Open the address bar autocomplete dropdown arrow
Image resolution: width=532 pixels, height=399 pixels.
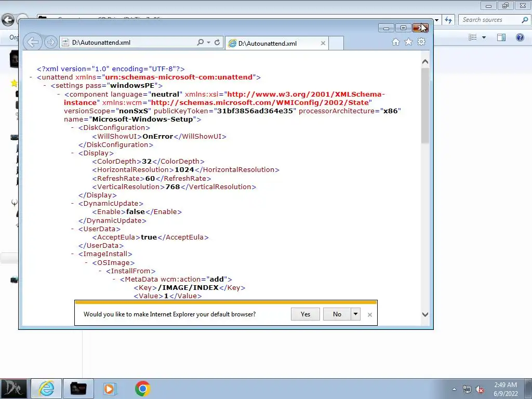[208, 43]
